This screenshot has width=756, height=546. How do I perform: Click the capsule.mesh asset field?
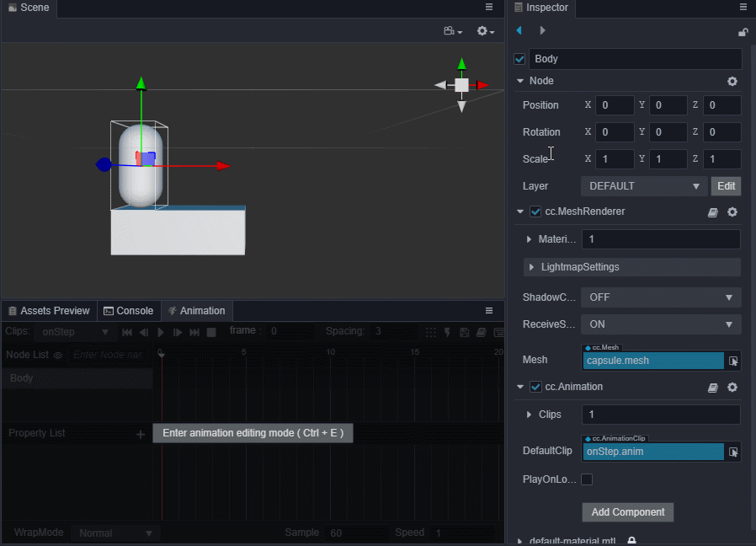coord(653,361)
